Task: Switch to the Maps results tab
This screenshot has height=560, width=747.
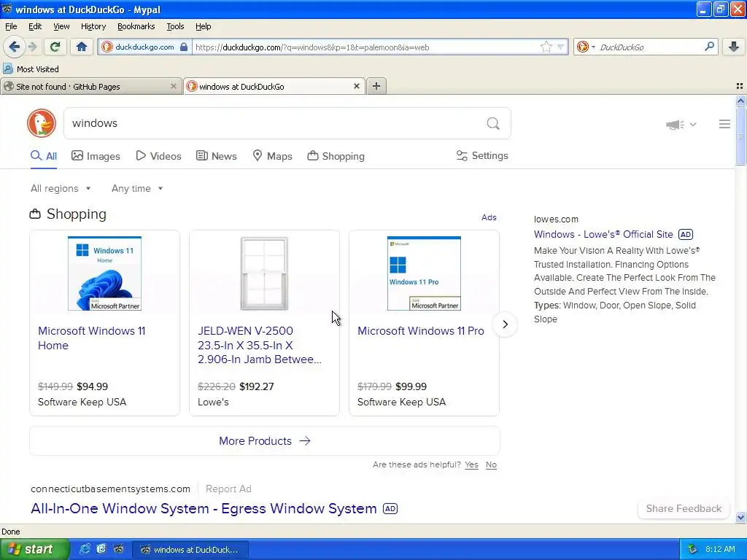Action: tap(272, 156)
